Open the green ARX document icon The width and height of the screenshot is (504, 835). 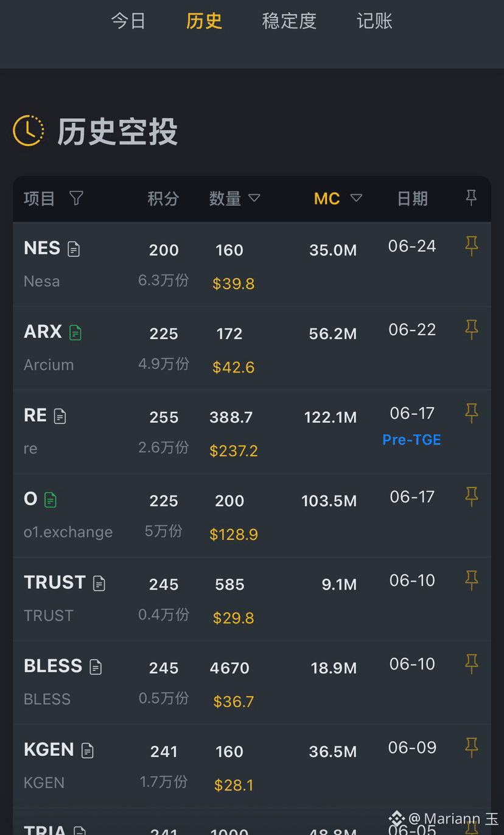[75, 332]
